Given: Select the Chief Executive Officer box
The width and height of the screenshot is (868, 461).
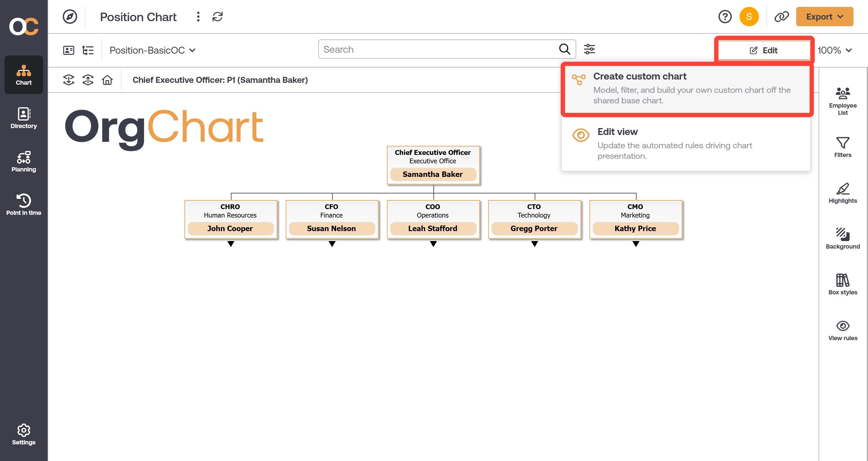Looking at the screenshot, I should (433, 165).
